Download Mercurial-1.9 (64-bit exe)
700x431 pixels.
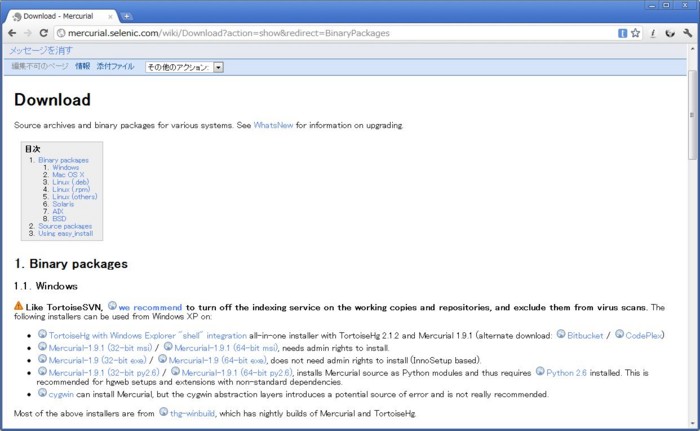(x=217, y=360)
